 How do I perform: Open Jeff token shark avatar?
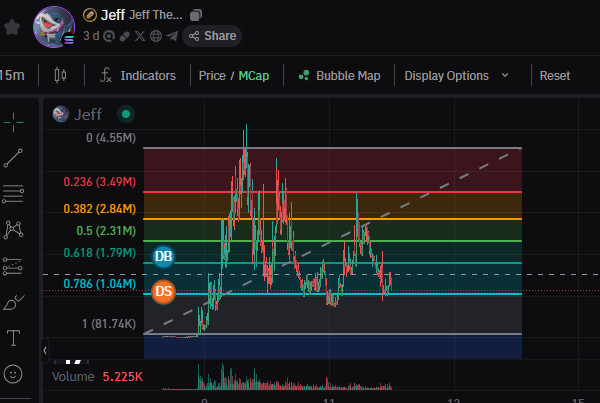tap(54, 27)
